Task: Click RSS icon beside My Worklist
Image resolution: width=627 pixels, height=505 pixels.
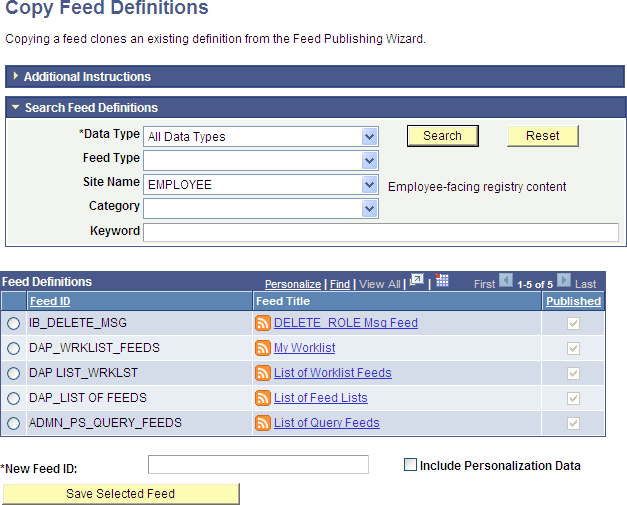Action: click(x=263, y=348)
